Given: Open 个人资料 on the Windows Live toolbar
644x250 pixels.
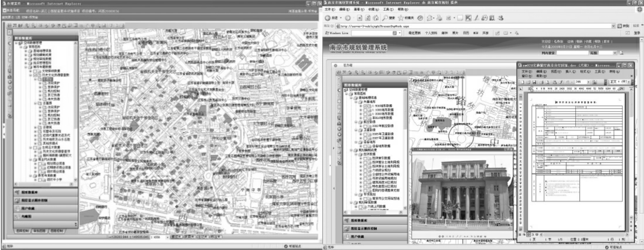Looking at the screenshot, I should click(431, 33).
